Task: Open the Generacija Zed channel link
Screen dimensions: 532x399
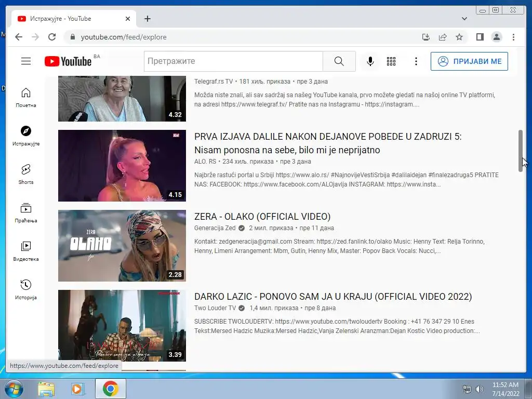Action: point(215,228)
